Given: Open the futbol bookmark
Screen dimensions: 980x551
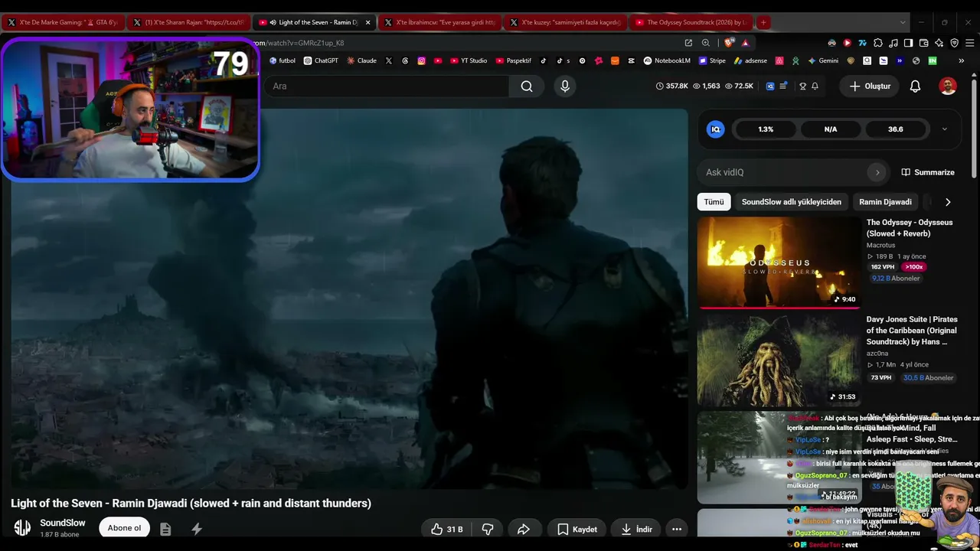Looking at the screenshot, I should point(282,60).
